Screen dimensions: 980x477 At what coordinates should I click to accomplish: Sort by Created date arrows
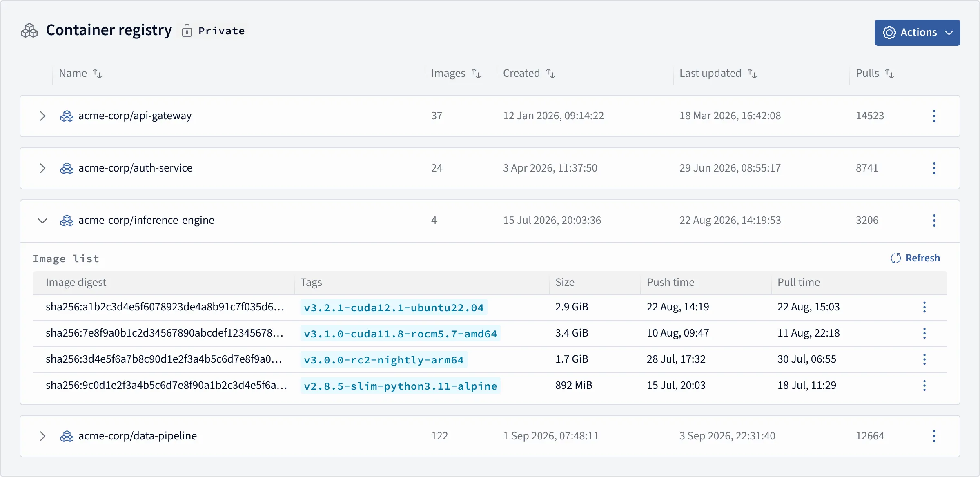550,74
